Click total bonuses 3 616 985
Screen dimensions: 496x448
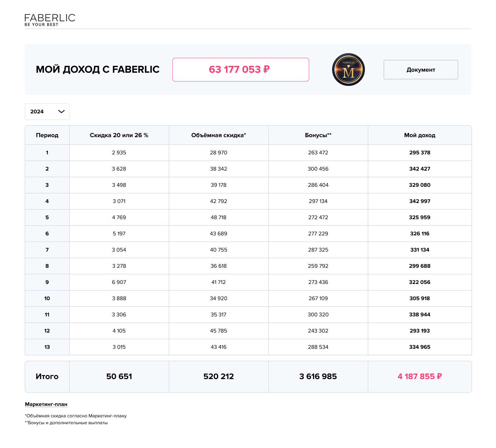(318, 377)
